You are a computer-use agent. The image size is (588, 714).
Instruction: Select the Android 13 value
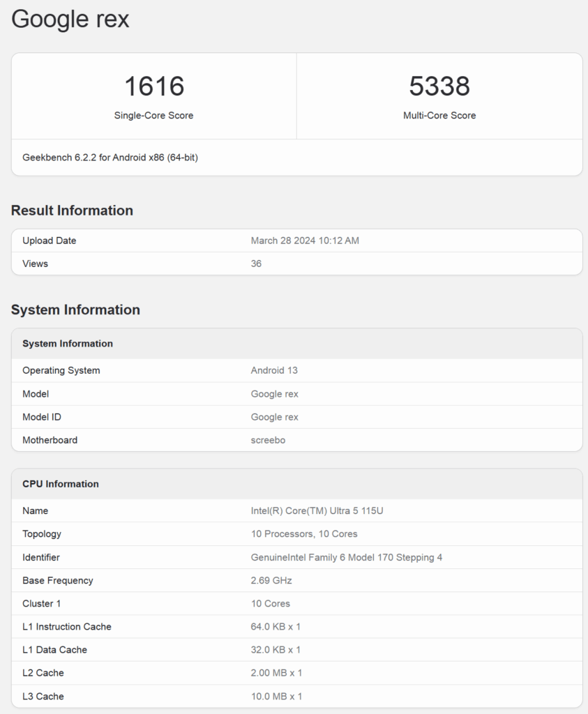click(x=274, y=370)
